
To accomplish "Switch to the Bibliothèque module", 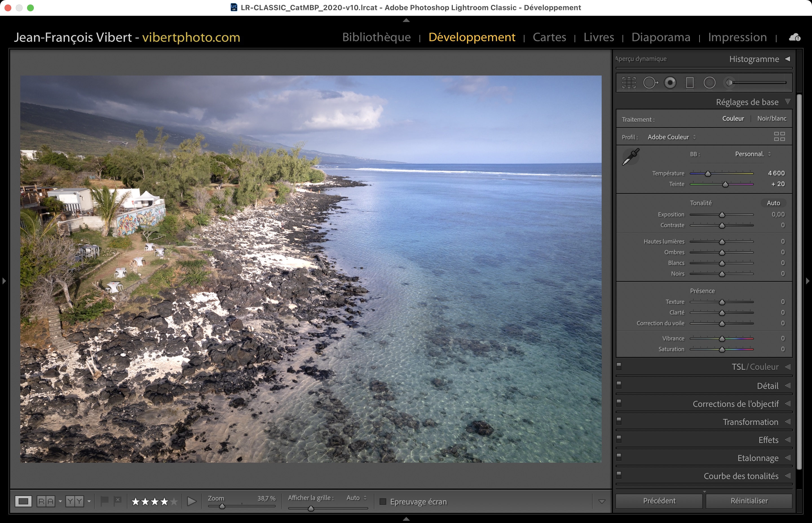I will (x=376, y=37).
